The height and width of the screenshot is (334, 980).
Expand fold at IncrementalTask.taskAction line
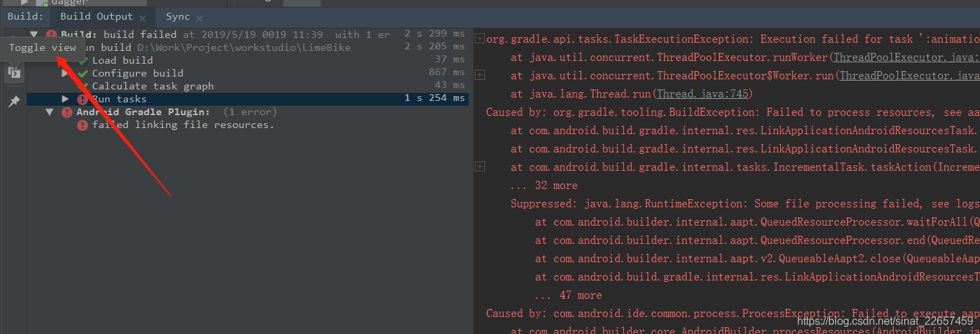click(x=480, y=167)
